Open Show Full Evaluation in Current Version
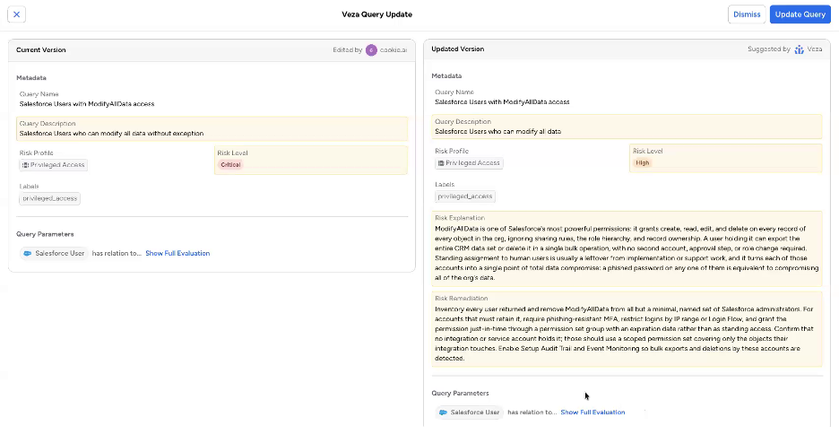 [178, 253]
